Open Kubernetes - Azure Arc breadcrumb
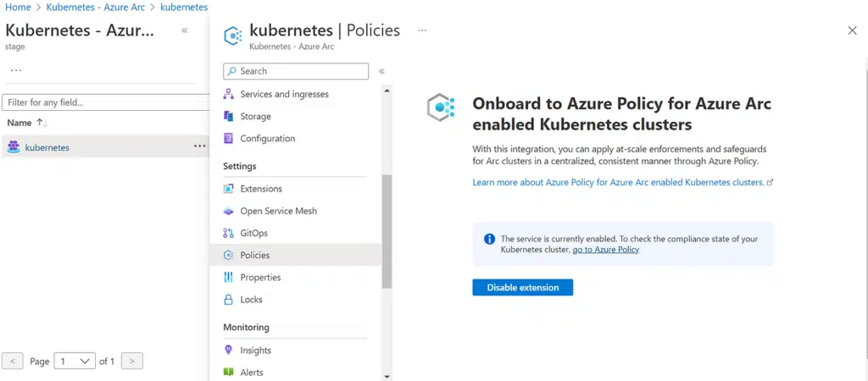868x381 pixels. pos(96,7)
